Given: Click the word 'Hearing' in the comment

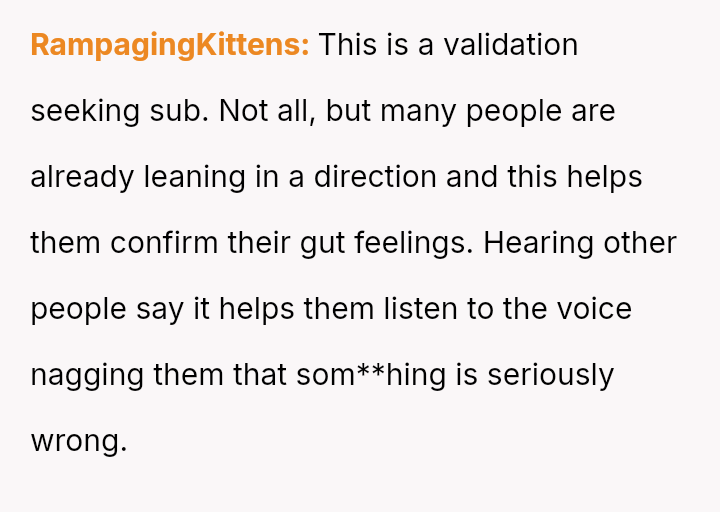Looking at the screenshot, I should 538,243.
